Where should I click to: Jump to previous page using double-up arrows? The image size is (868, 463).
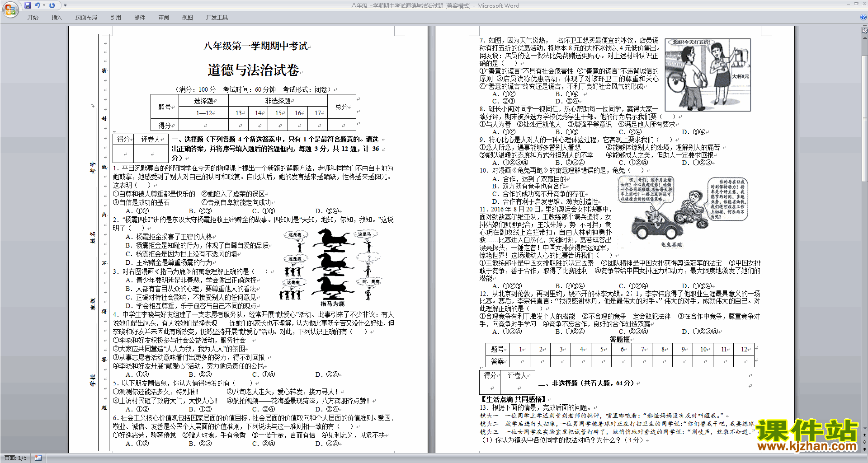click(865, 435)
